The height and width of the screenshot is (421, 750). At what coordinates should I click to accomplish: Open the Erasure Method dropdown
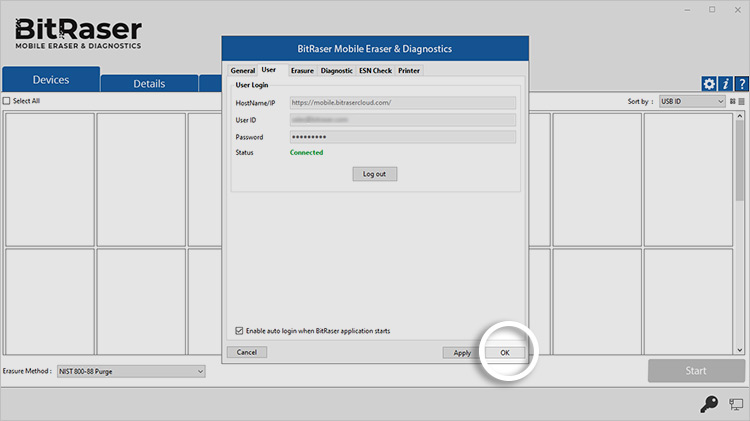click(x=131, y=371)
